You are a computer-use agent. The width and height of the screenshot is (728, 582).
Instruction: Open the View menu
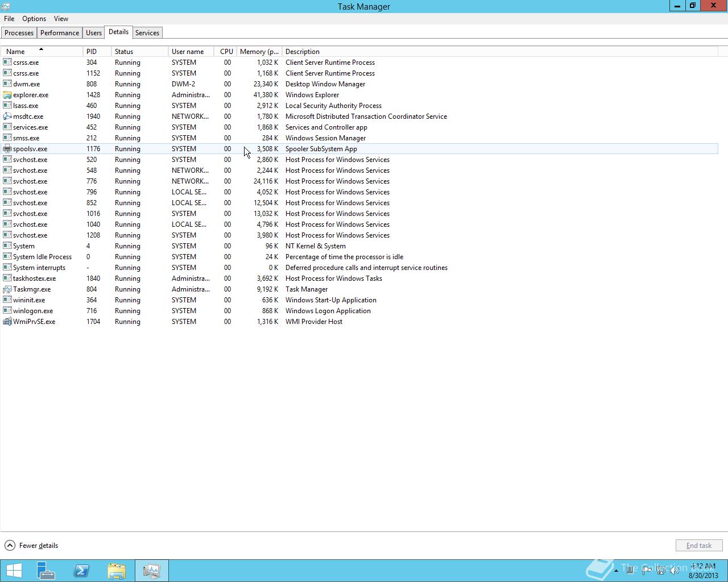tap(61, 19)
